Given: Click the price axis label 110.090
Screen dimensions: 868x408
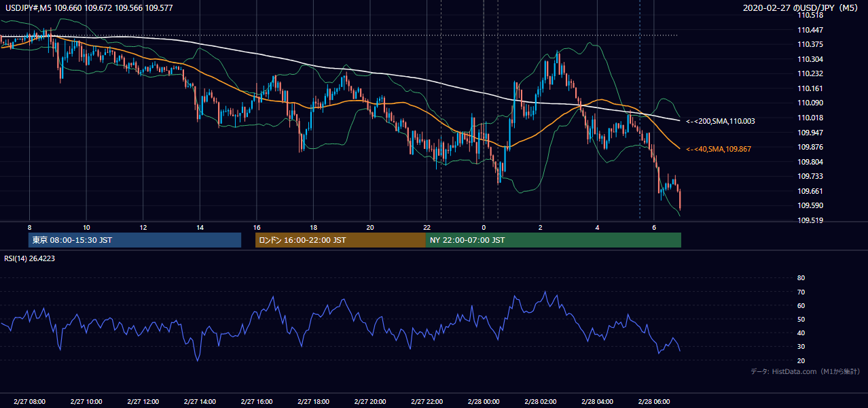Looking at the screenshot, I should [810, 103].
